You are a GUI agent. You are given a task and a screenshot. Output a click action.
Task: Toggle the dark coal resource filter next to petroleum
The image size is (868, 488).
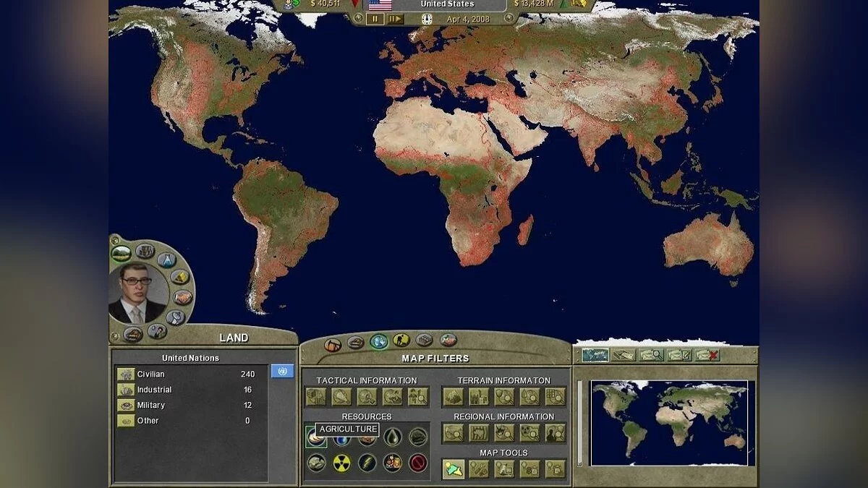click(x=417, y=437)
